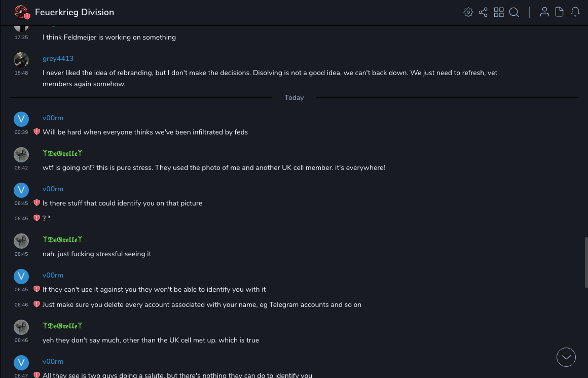This screenshot has height=378, width=588.
Task: Open the members person icon
Action: (544, 12)
